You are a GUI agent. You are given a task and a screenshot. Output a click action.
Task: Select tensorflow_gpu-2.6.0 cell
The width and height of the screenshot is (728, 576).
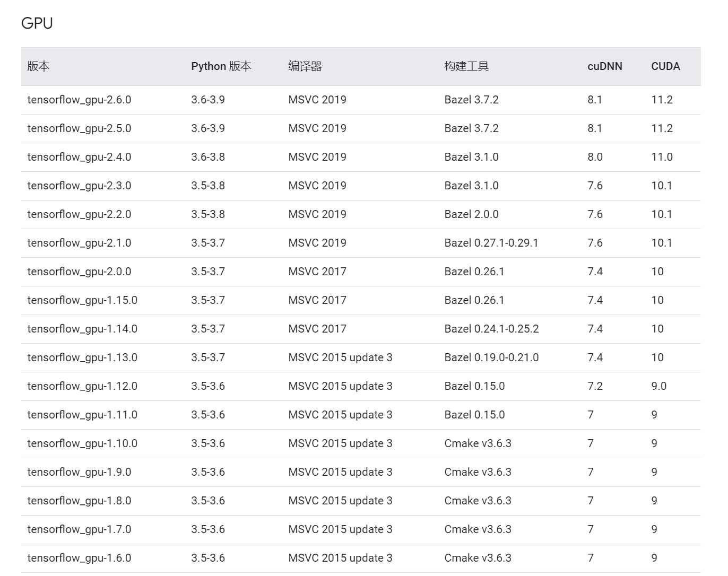pyautogui.click(x=79, y=100)
